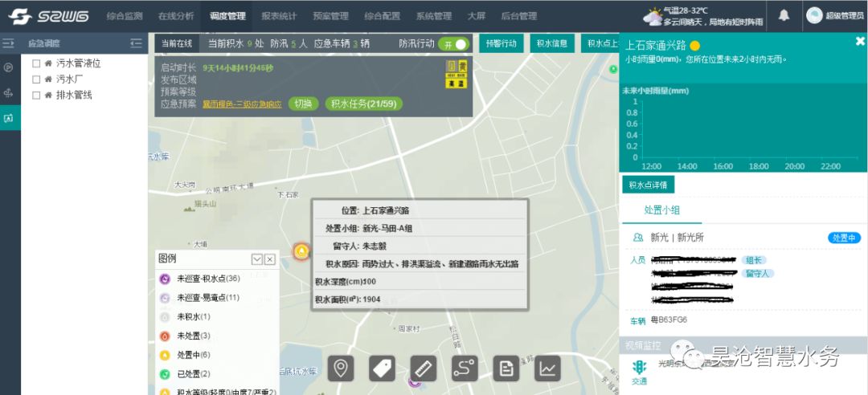Click the 处置中 status badge
The height and width of the screenshot is (395, 868).
click(844, 238)
